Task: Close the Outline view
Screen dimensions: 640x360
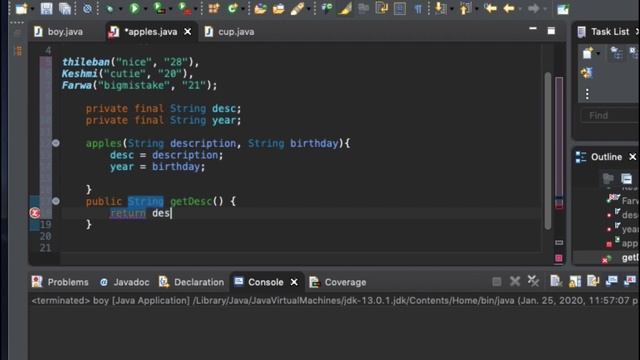Action: [x=632, y=157]
